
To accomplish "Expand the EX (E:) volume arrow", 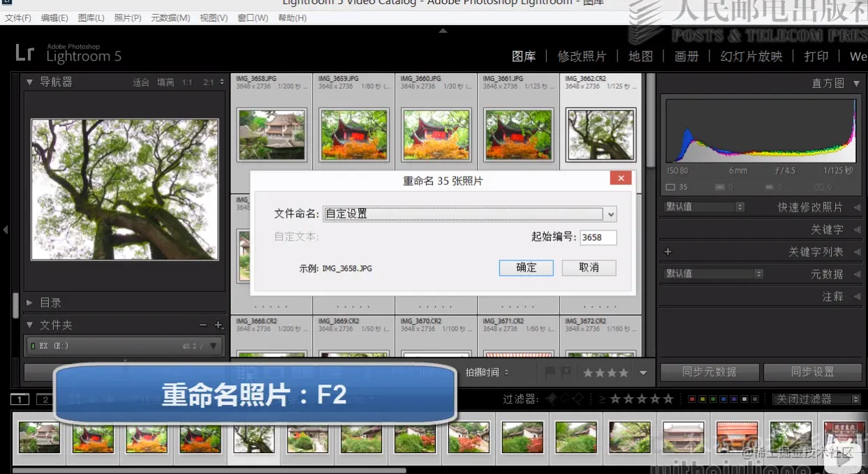I will 214,346.
